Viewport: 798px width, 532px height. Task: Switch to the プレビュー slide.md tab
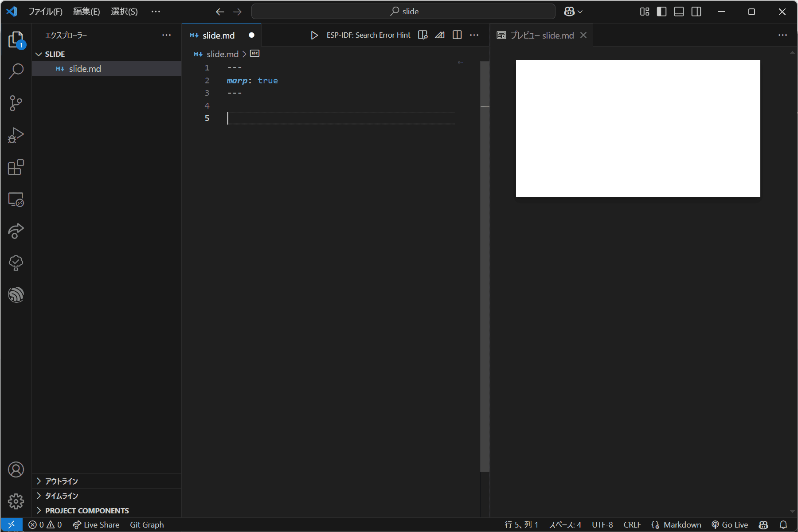541,35
